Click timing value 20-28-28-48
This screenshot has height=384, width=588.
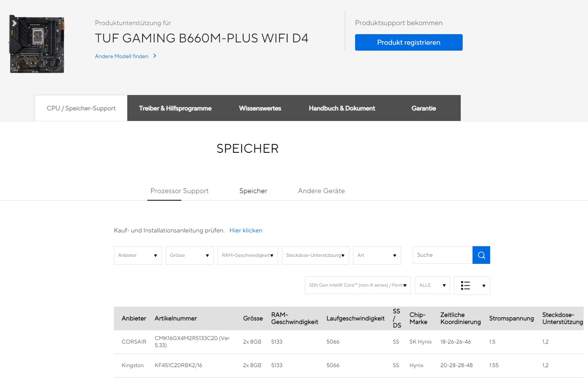click(456, 366)
